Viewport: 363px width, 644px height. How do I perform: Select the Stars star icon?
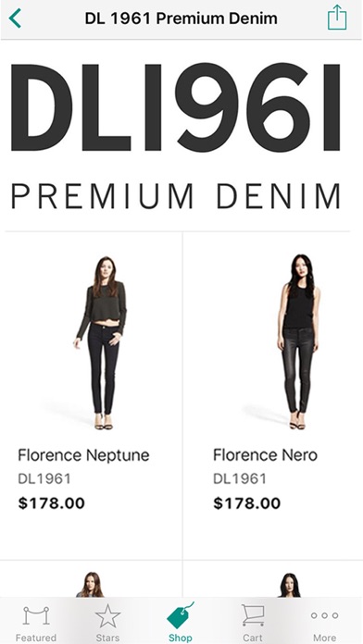(x=107, y=616)
